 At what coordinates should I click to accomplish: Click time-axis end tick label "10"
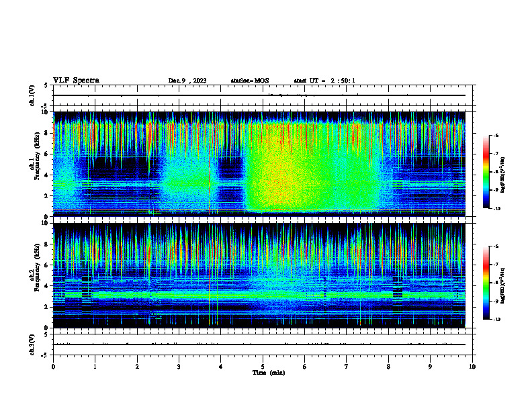coord(472,367)
